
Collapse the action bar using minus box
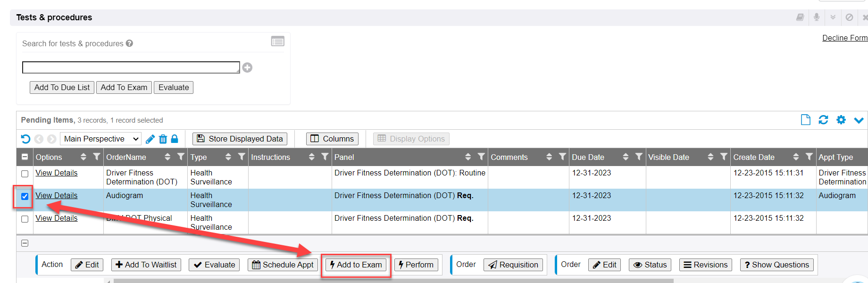[25, 243]
